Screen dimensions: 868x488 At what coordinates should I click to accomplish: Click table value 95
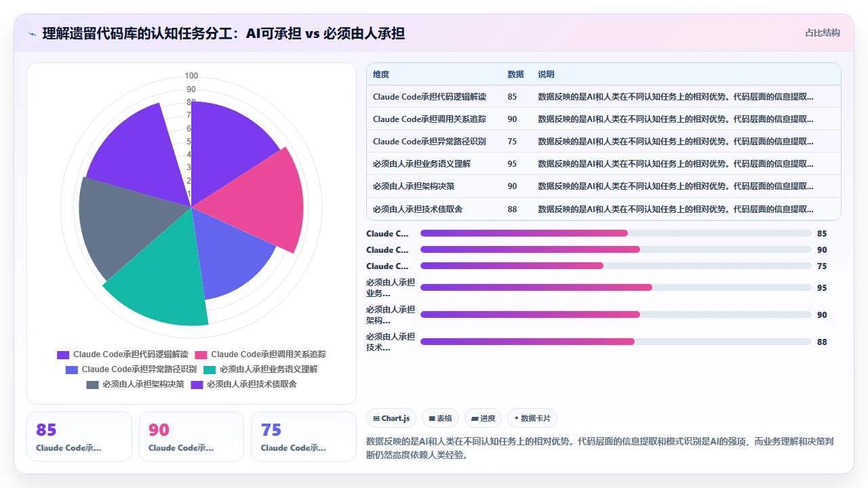pyautogui.click(x=512, y=164)
